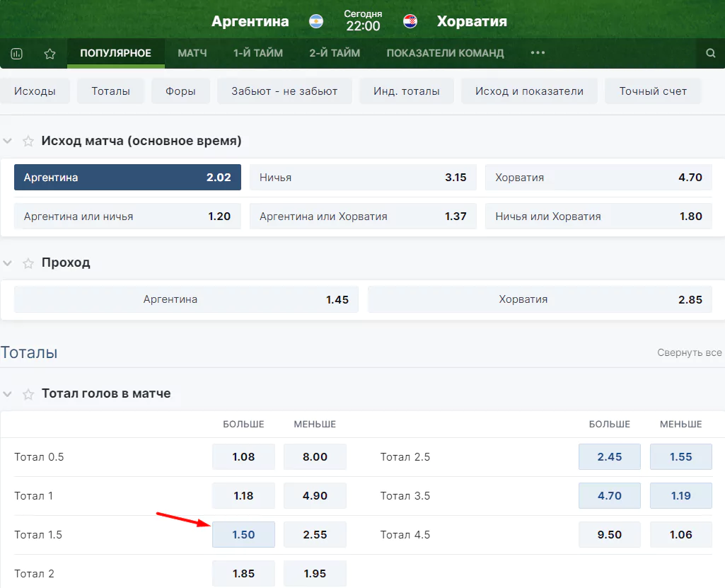The width and height of the screenshot is (725, 588).
Task: Open the 1-Й ТАЙМ tab
Action: click(258, 53)
